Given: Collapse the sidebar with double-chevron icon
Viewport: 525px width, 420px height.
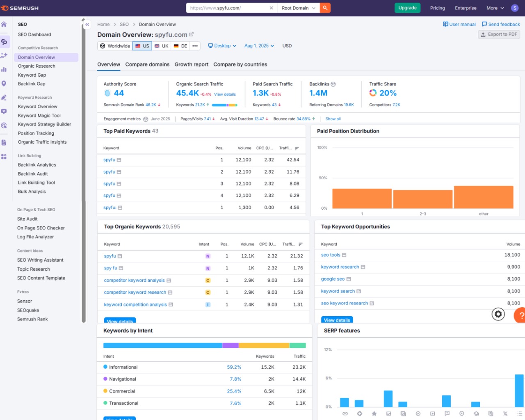Looking at the screenshot, I should coord(87,25).
